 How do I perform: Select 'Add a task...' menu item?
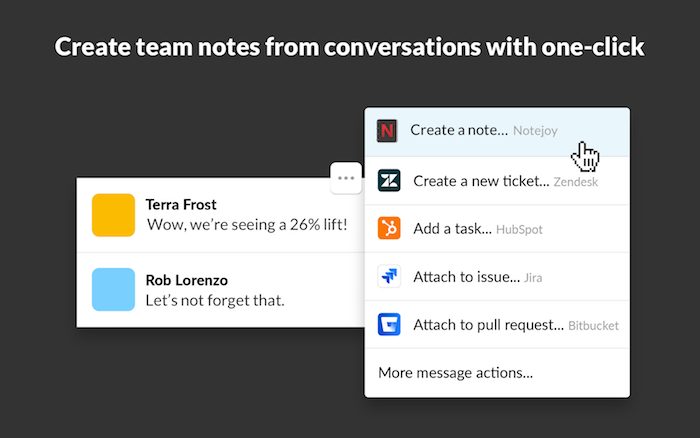497,229
